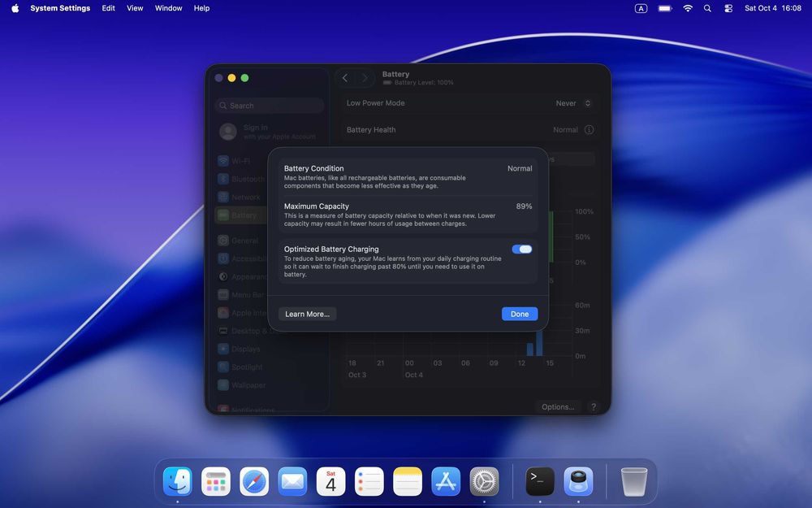
Task: Select Network in settings sidebar
Action: point(240,197)
